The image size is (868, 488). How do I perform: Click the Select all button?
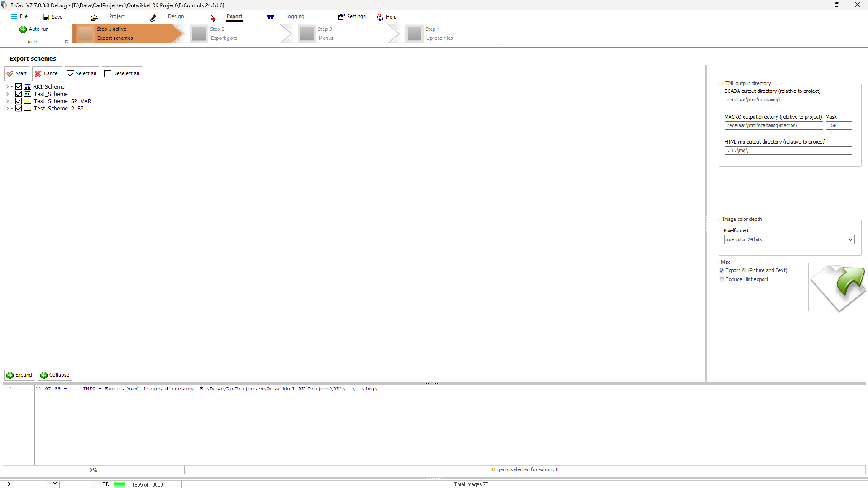pos(81,74)
